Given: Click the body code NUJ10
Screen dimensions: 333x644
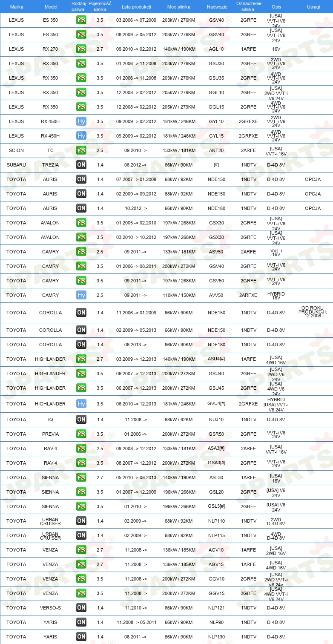Looking at the screenshot, I should click(216, 420).
